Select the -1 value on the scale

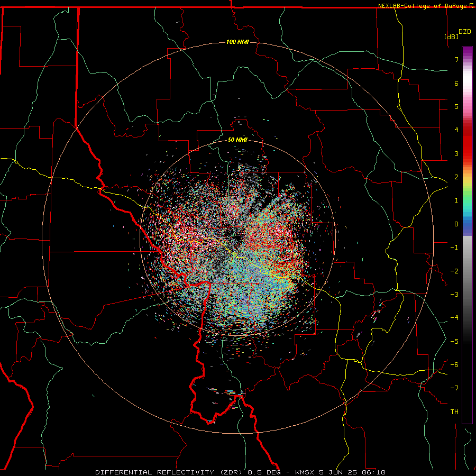(454, 248)
